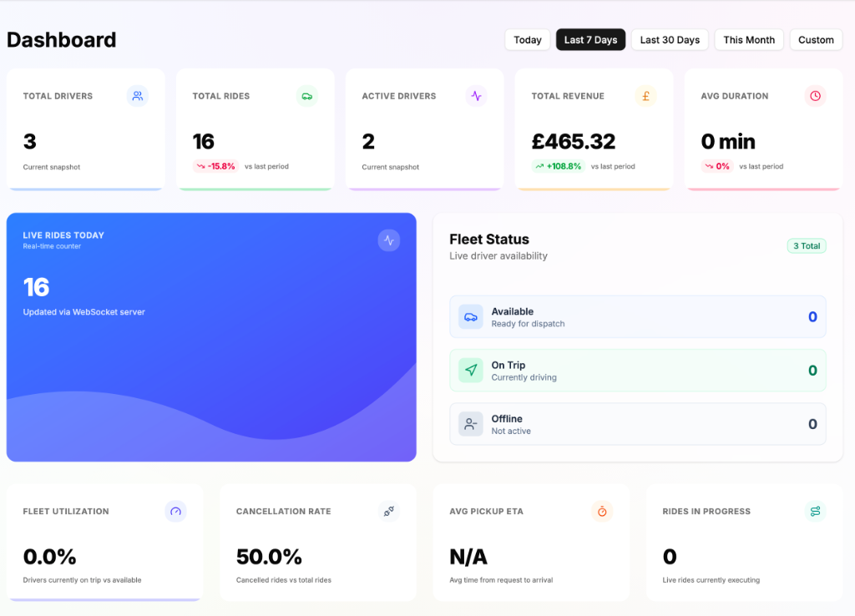Click the Available fleet status row
This screenshot has height=616, width=855.
[x=637, y=317]
